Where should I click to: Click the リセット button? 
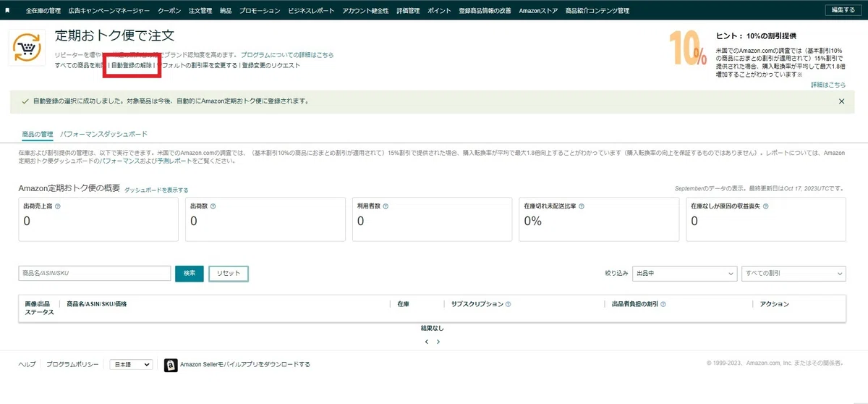(229, 273)
